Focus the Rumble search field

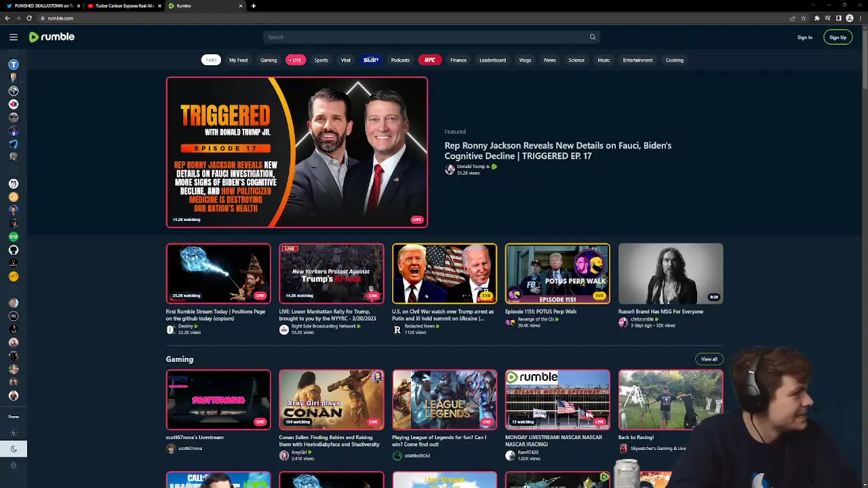[x=431, y=37]
